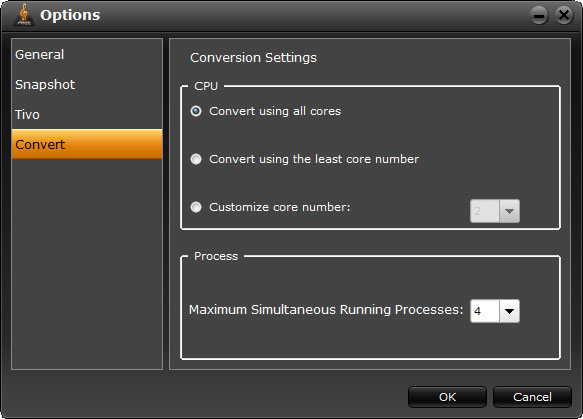Choose Convert using the least core number
Image resolution: width=583 pixels, height=419 pixels.
196,159
